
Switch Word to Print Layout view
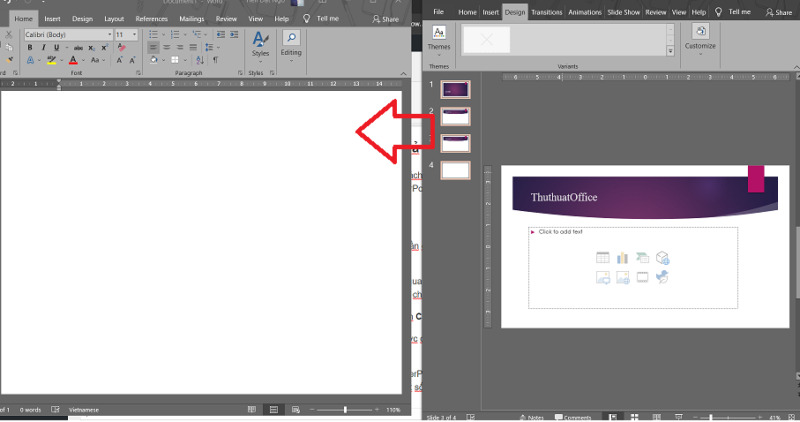coord(274,410)
